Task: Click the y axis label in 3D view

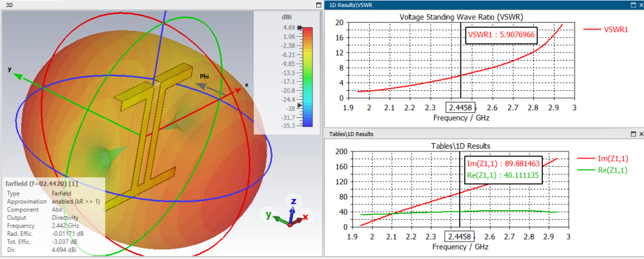Action: tap(9, 69)
